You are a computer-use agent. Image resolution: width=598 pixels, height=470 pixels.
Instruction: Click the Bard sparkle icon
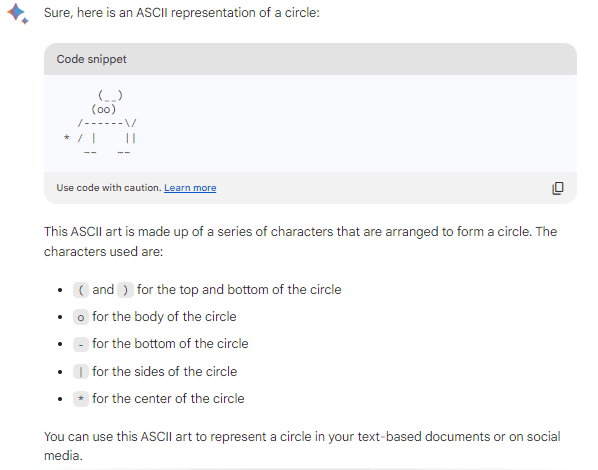click(18, 13)
